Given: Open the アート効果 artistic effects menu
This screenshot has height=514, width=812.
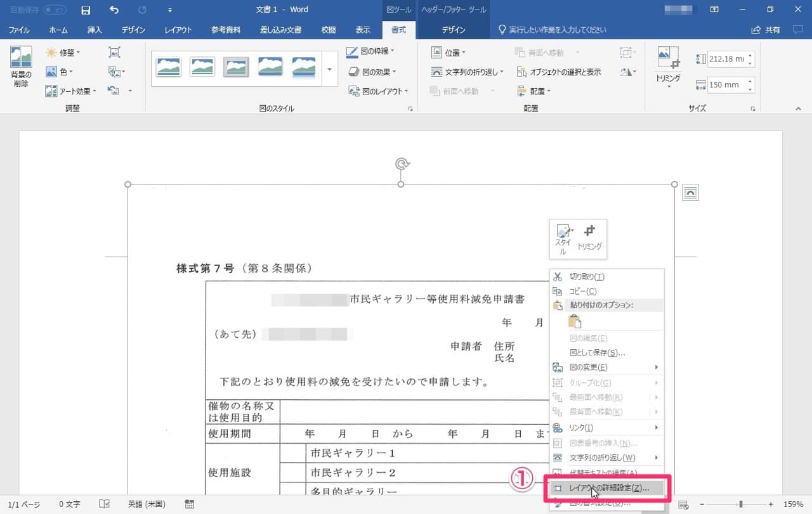Looking at the screenshot, I should tap(70, 91).
